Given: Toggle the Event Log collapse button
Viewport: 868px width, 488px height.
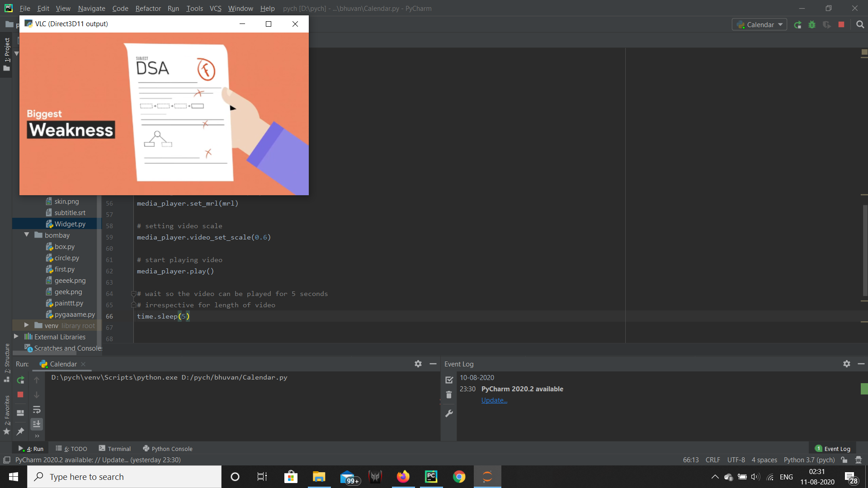Looking at the screenshot, I should (860, 364).
